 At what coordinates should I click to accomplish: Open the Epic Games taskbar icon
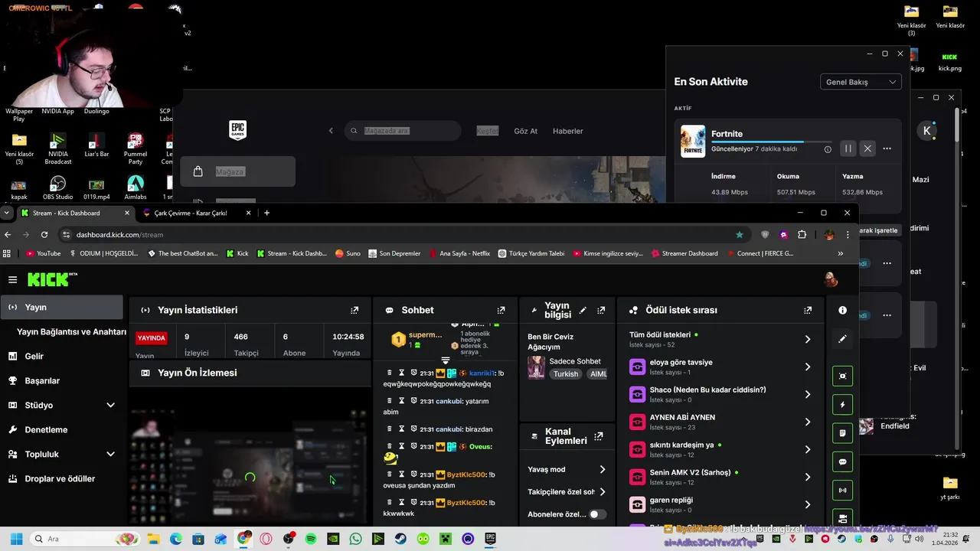coord(490,539)
